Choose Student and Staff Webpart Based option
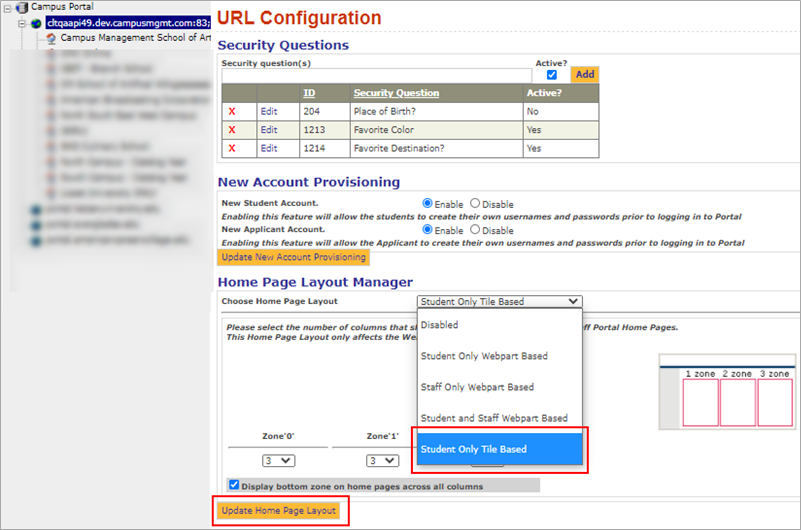801x530 pixels. pos(500,418)
